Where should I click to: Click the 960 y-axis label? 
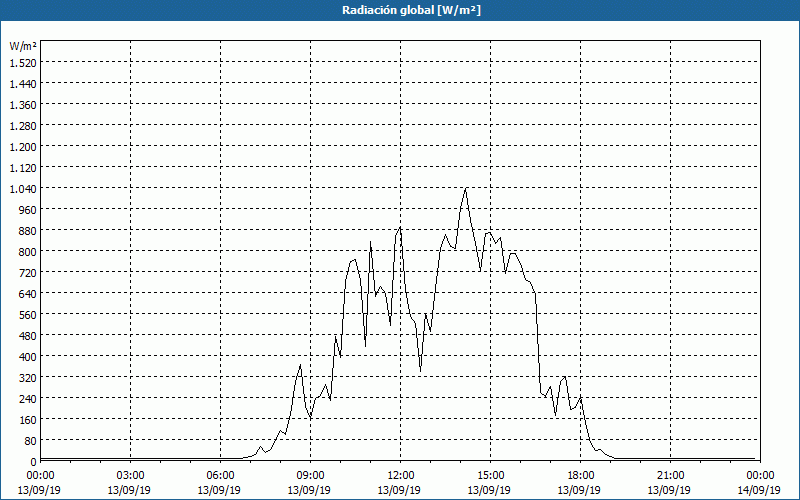[x=28, y=210]
